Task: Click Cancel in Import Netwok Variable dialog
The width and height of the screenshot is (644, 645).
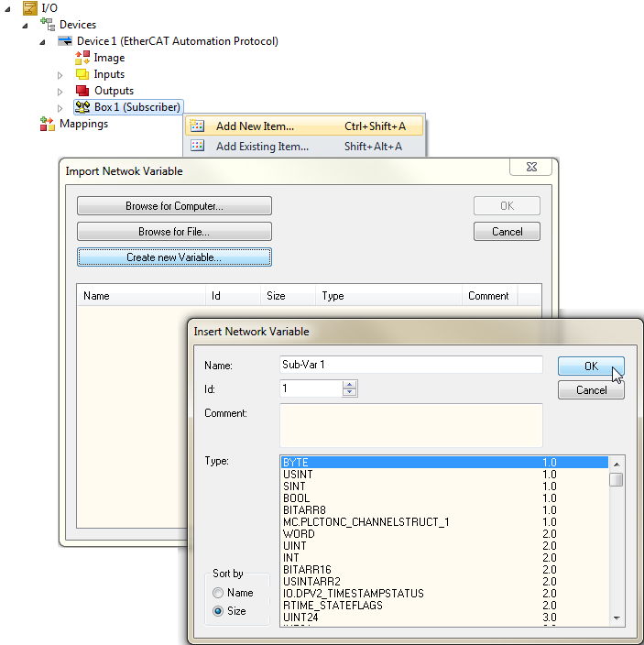Action: 507,232
